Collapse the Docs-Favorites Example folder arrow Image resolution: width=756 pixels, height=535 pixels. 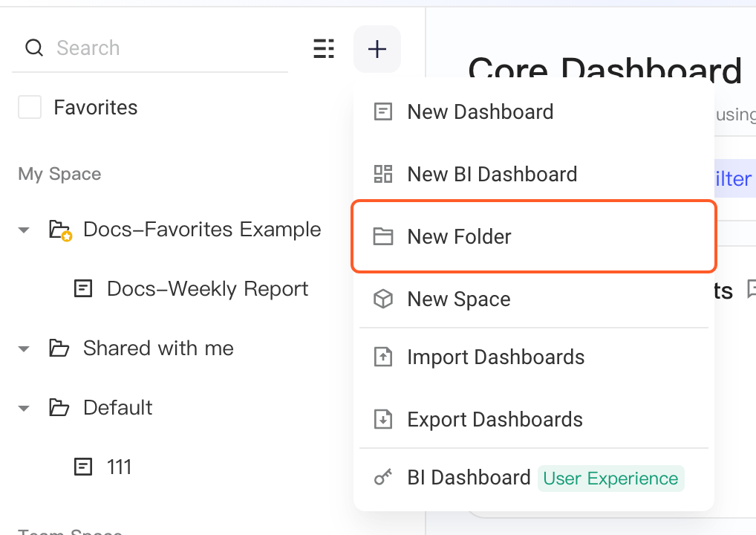tap(24, 230)
